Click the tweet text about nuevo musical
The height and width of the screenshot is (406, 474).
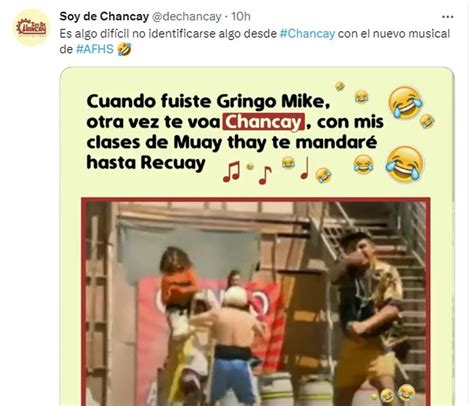click(x=255, y=41)
